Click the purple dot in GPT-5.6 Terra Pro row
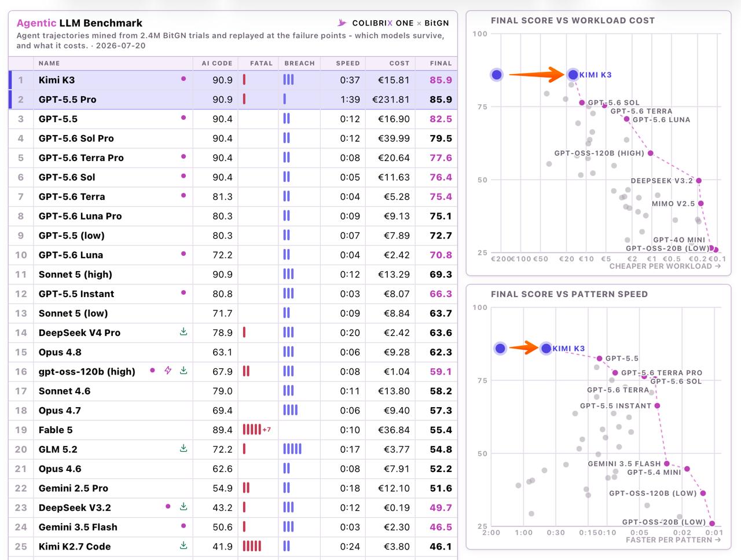The image size is (741, 560). (184, 156)
